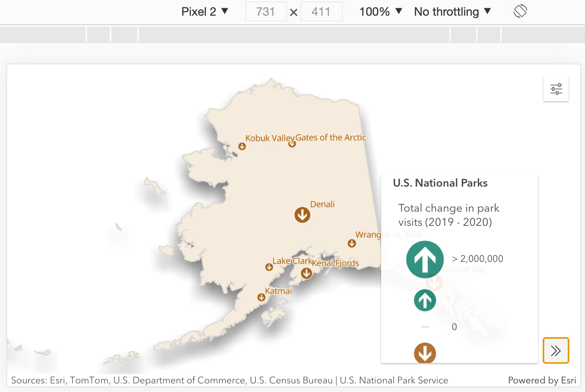The height and width of the screenshot is (392, 585).
Task: Open the 100% zoom dropdown
Action: (381, 11)
